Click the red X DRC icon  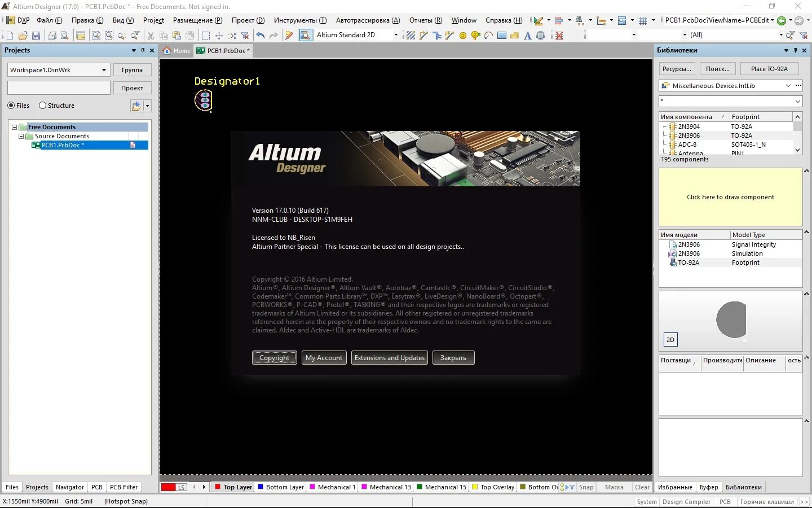[x=559, y=36]
